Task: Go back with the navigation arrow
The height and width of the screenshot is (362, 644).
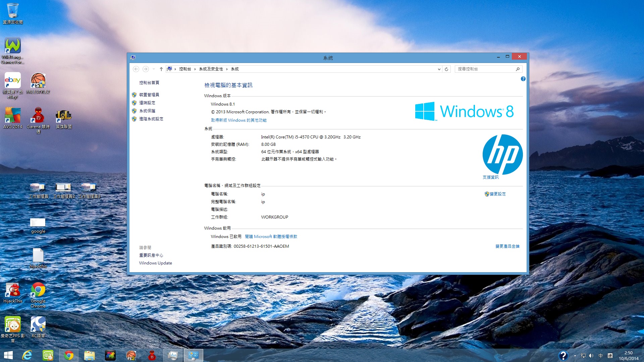Action: pyautogui.click(x=136, y=69)
